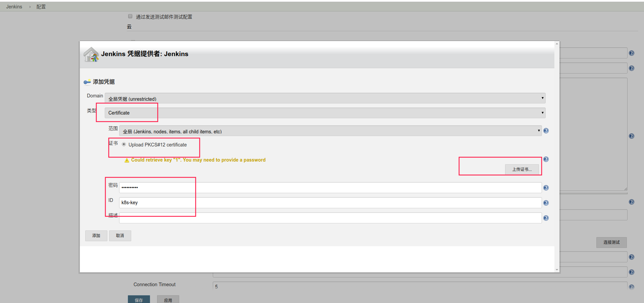Open the 范围 全局 scope dropdown
This screenshot has width=644, height=303.
tap(331, 131)
